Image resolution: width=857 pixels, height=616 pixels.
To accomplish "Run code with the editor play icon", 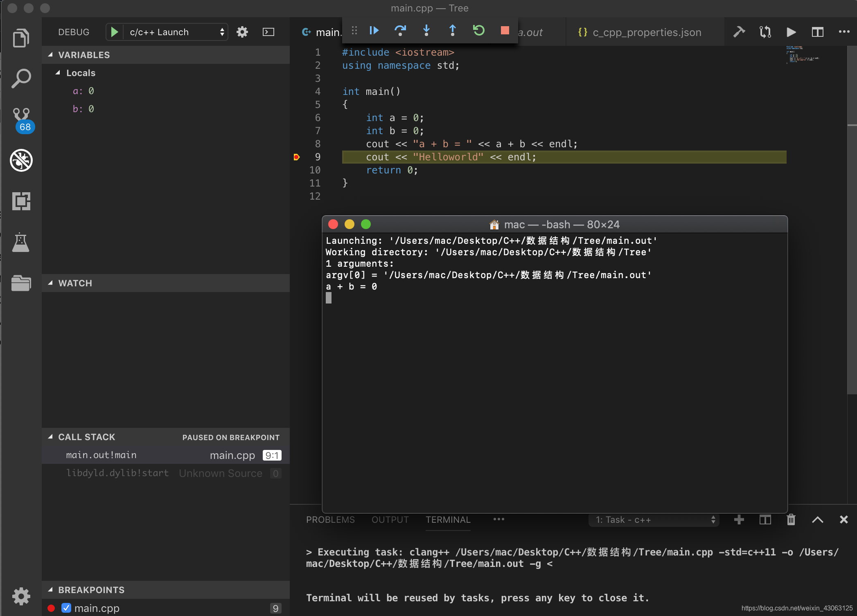I will tap(791, 32).
